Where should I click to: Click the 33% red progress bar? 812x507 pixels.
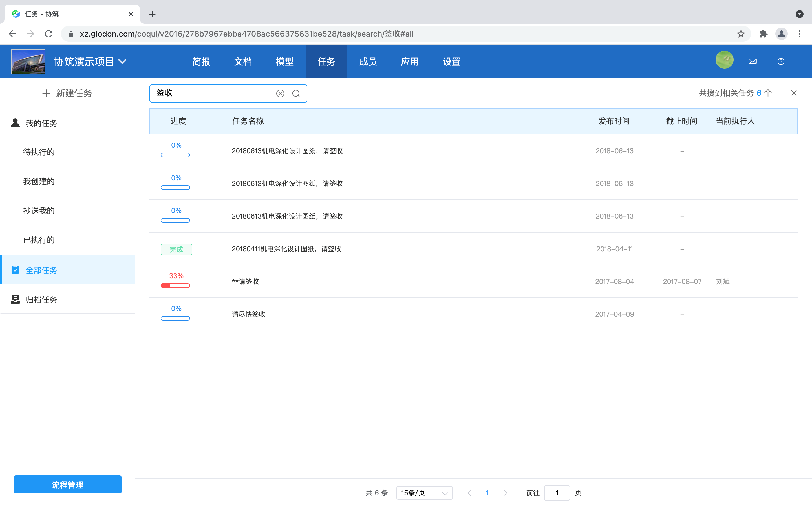pyautogui.click(x=175, y=285)
